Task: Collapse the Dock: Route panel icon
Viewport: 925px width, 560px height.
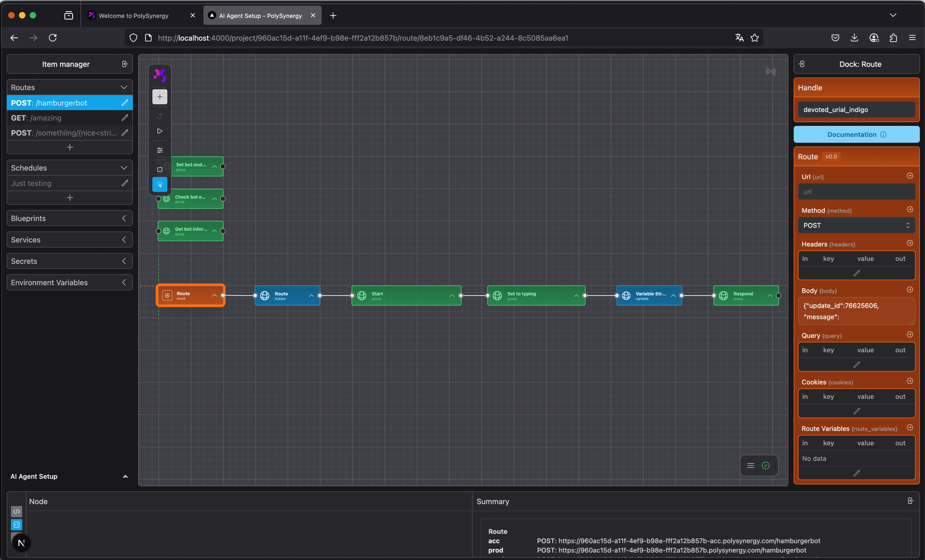Action: coord(801,64)
